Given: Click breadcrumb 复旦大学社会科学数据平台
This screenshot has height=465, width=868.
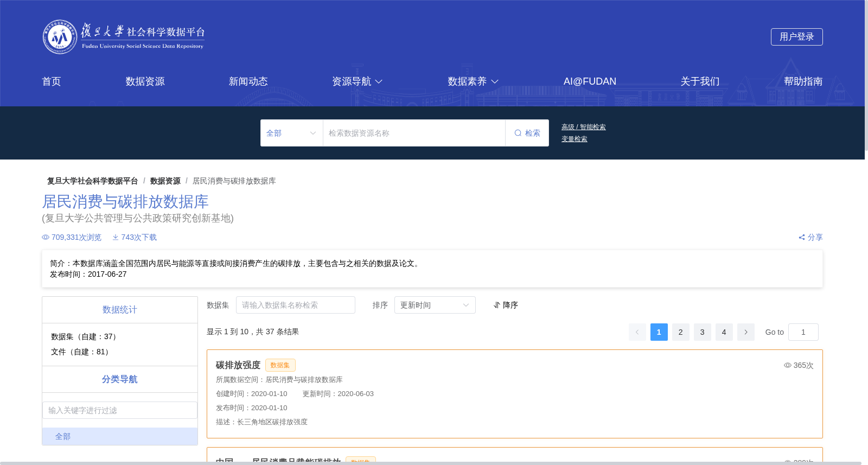Looking at the screenshot, I should [92, 181].
